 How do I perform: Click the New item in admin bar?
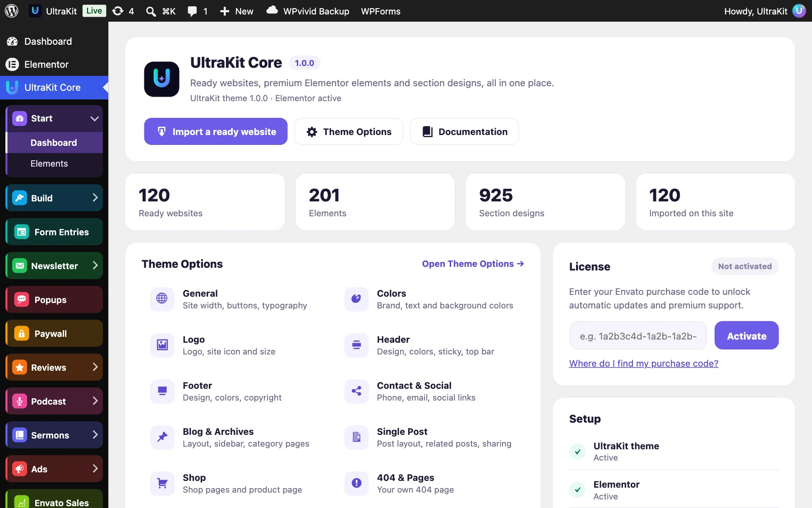tap(236, 11)
